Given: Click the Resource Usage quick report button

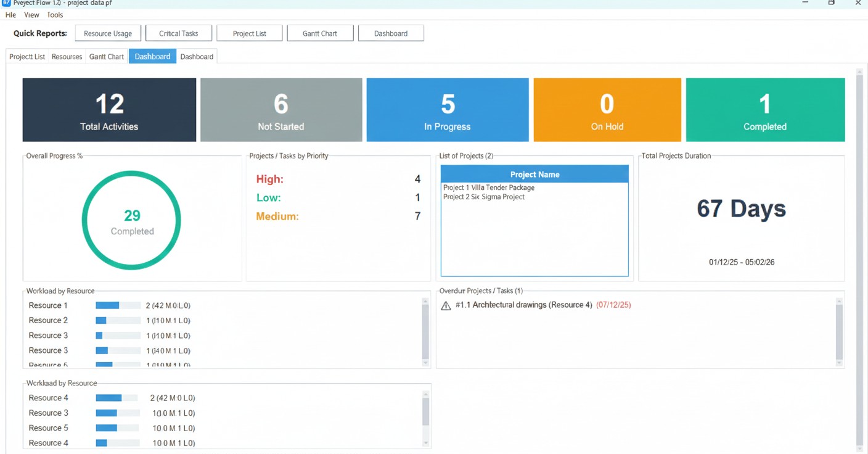Looking at the screenshot, I should [x=108, y=33].
